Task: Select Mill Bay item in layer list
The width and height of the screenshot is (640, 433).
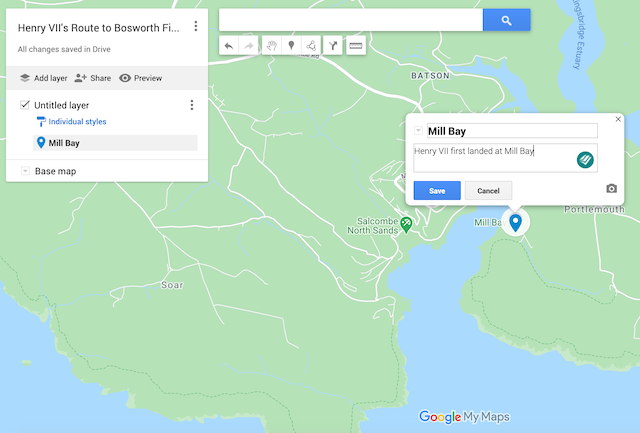Action: point(115,143)
